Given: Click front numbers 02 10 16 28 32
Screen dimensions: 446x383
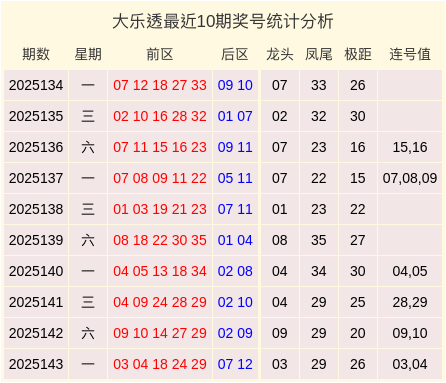Looking at the screenshot, I should tap(160, 116).
